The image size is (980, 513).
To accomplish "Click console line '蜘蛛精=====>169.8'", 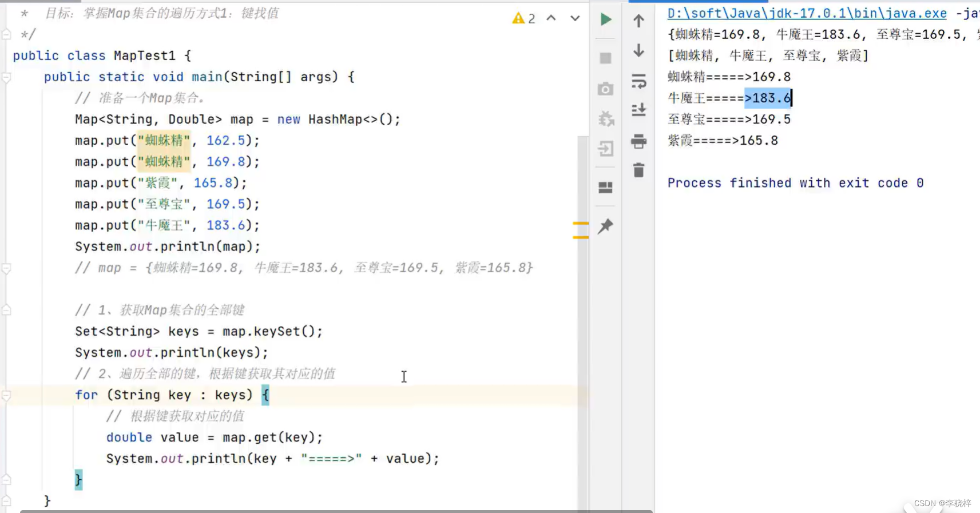I will [729, 77].
